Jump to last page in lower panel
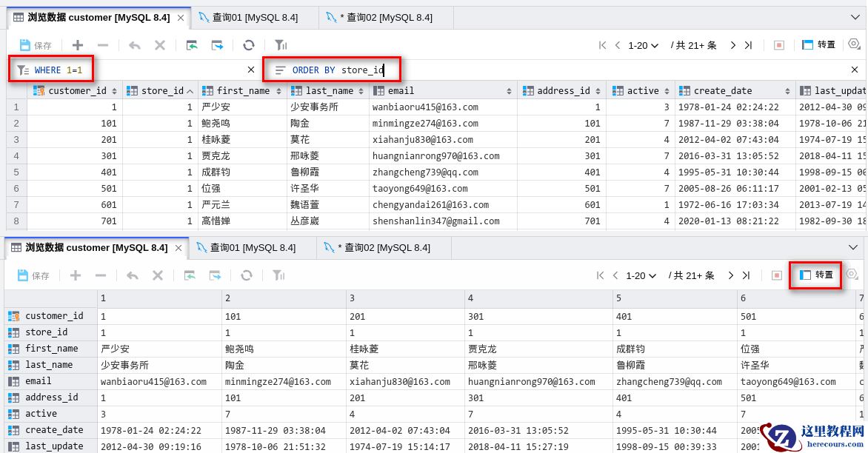 (x=747, y=275)
